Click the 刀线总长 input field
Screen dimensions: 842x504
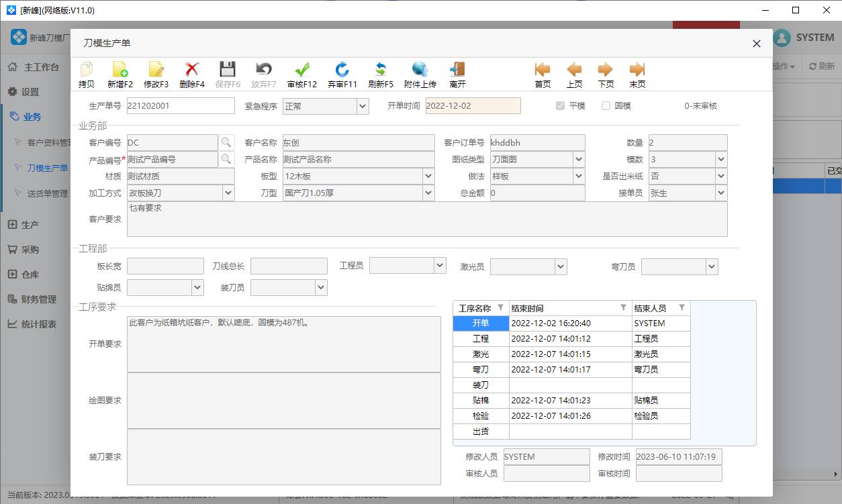(289, 266)
